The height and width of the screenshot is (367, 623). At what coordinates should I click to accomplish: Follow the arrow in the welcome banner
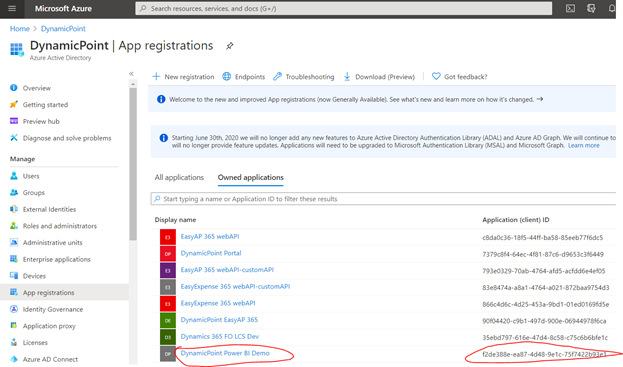coord(540,99)
